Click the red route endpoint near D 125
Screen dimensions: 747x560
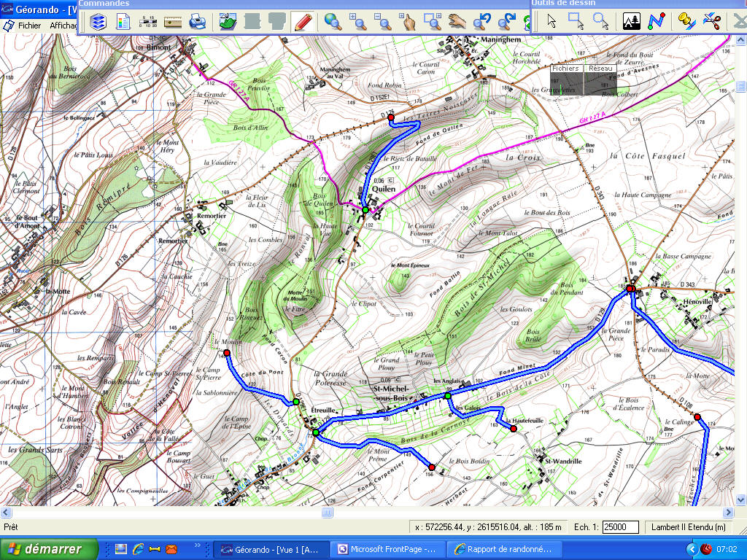tap(391, 117)
